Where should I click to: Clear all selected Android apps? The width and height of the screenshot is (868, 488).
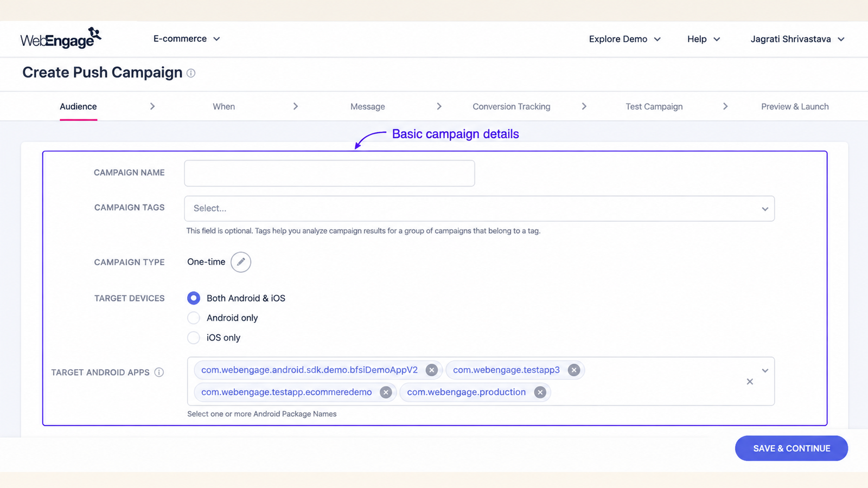pos(750,382)
